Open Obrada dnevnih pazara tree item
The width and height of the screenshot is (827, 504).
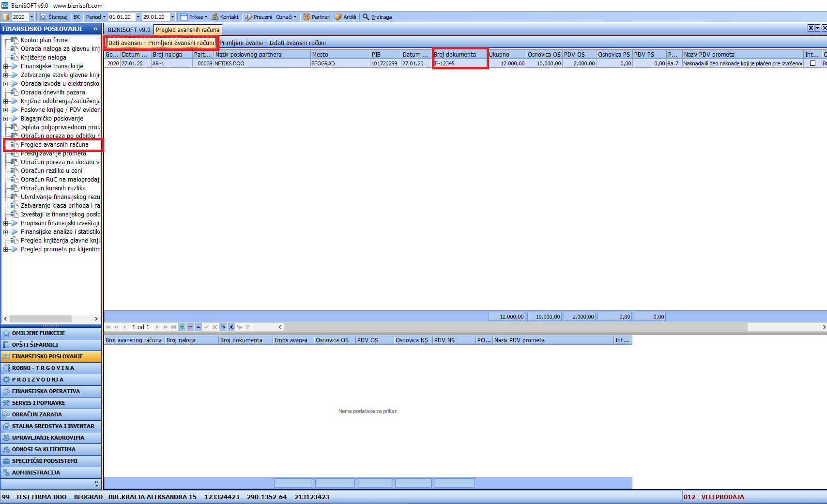[x=53, y=92]
